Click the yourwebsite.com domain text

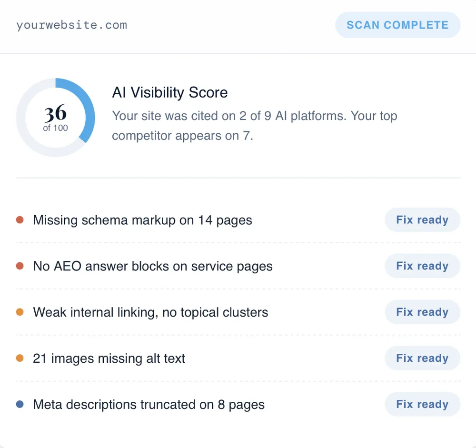(72, 25)
